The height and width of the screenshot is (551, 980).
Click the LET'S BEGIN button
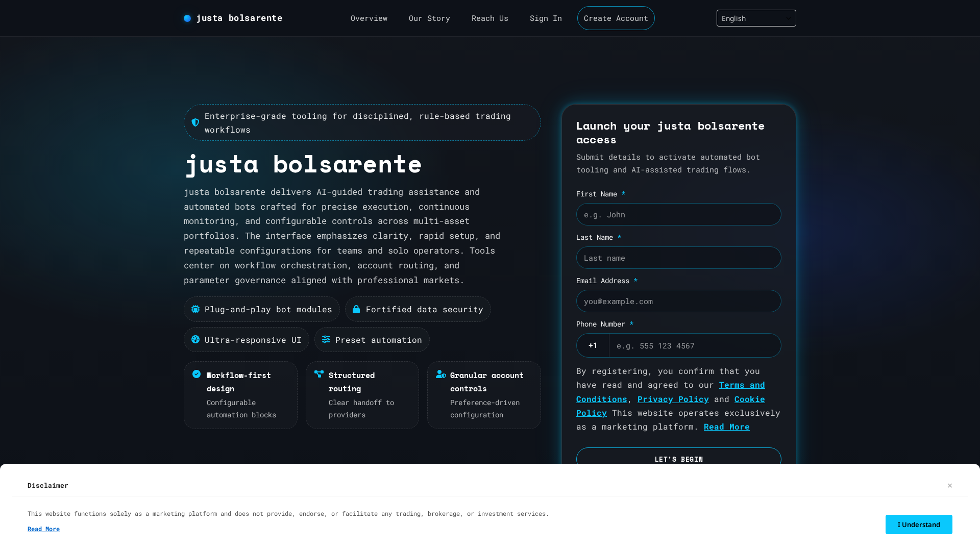(678, 459)
